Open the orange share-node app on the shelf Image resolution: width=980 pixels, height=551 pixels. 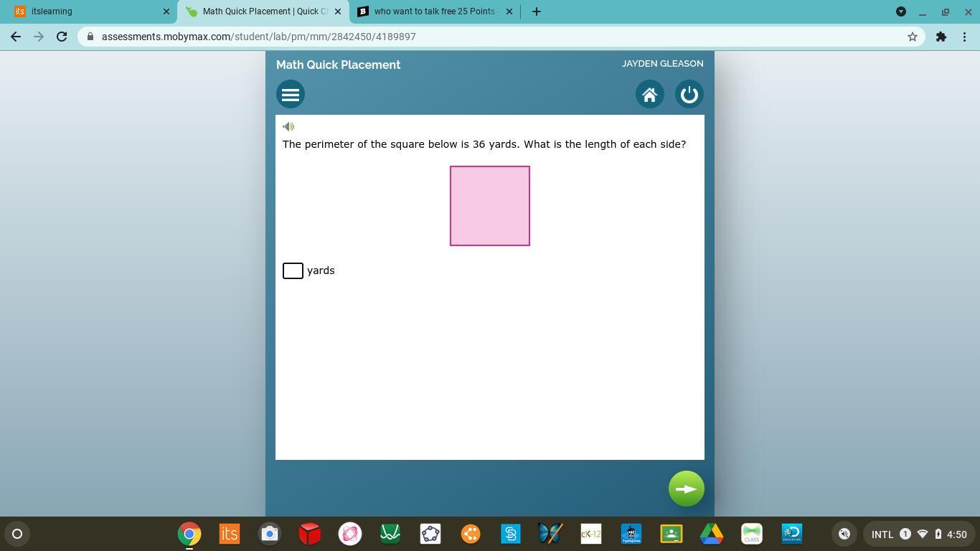click(x=471, y=534)
